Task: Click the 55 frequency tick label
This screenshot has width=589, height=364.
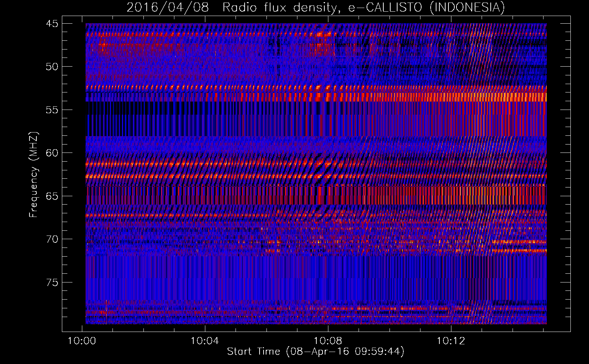Action: (52, 110)
